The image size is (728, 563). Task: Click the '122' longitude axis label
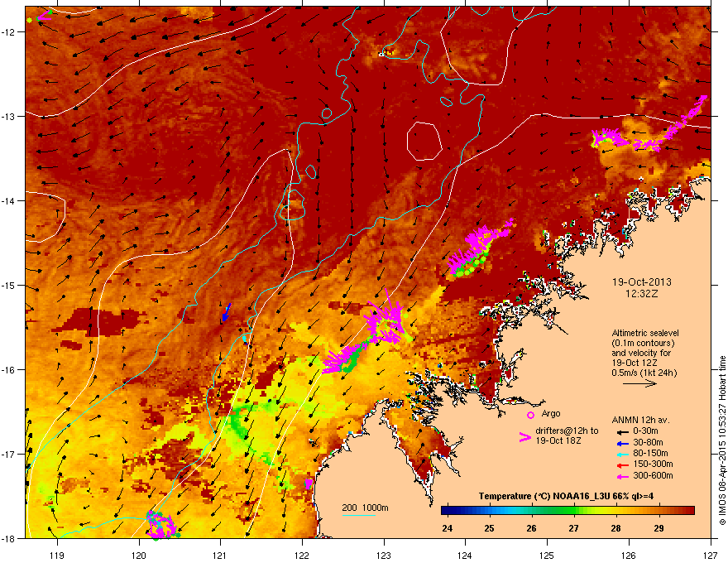[x=302, y=555]
